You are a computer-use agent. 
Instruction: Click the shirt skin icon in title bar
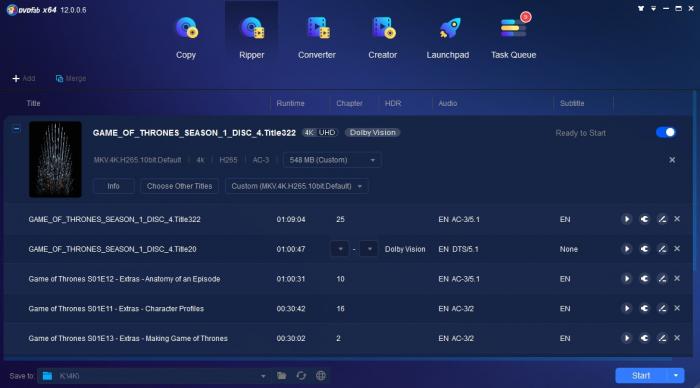click(x=641, y=8)
